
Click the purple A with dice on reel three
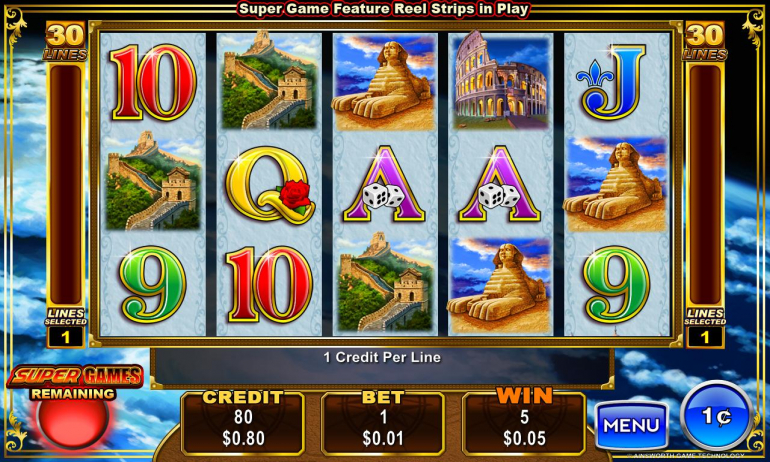384,184
